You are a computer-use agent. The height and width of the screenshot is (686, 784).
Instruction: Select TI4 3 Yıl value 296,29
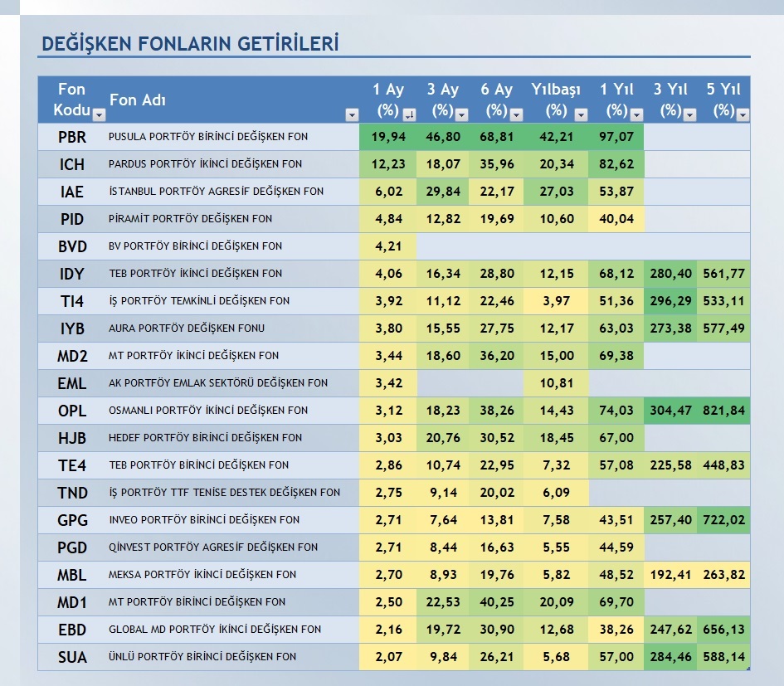[670, 301]
